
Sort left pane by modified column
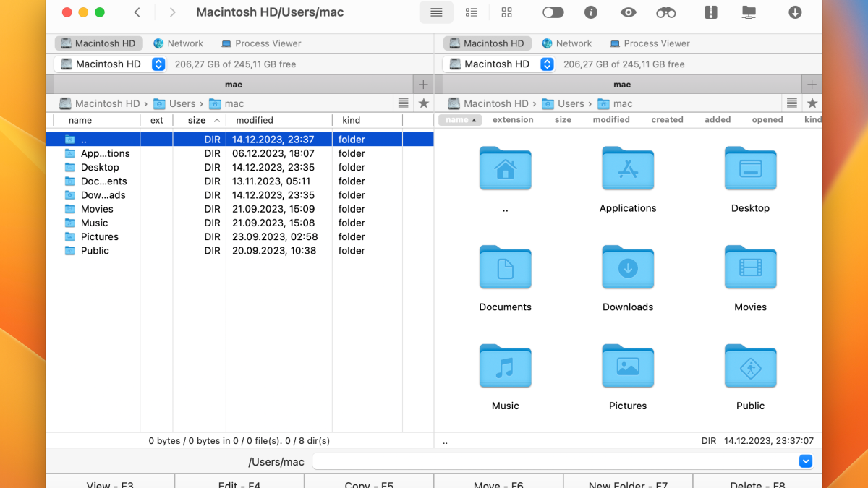point(278,120)
